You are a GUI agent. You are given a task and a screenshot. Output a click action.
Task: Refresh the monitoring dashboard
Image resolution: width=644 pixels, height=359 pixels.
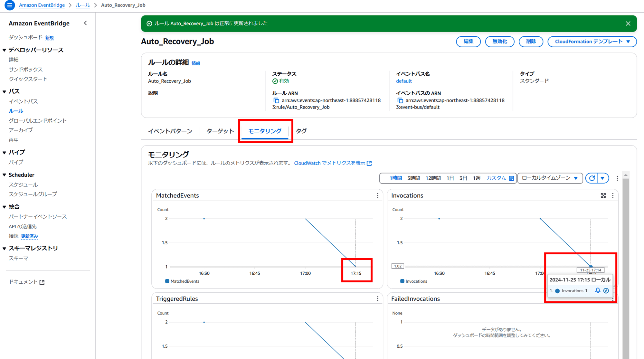(x=592, y=178)
